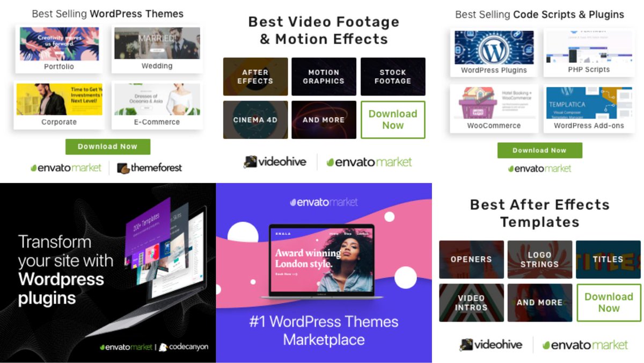644x363 pixels.
Task: Click the codecanyon logo
Action: (184, 347)
